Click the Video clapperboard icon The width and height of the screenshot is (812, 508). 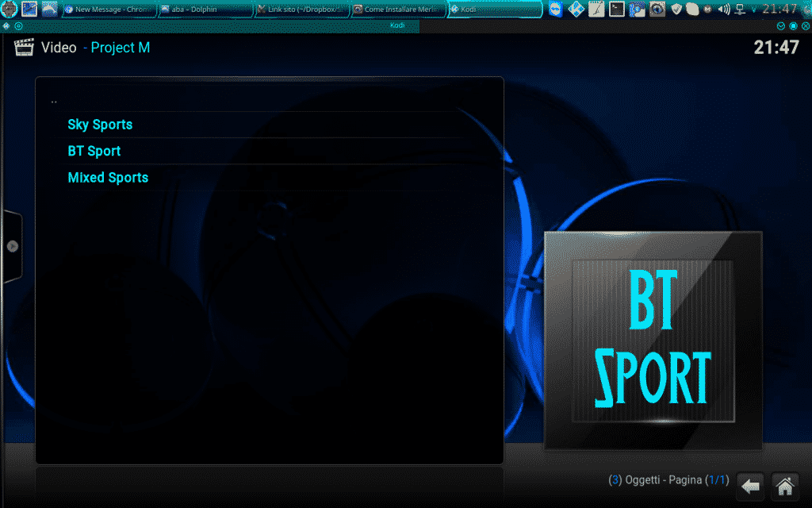(24, 47)
